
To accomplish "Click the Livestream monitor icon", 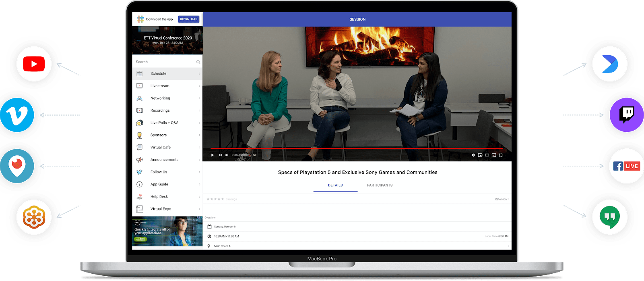I will point(140,86).
